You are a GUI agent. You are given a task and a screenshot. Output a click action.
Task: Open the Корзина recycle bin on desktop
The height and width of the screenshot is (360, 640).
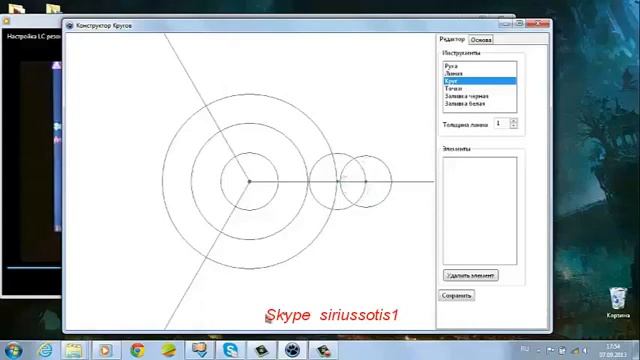click(618, 303)
